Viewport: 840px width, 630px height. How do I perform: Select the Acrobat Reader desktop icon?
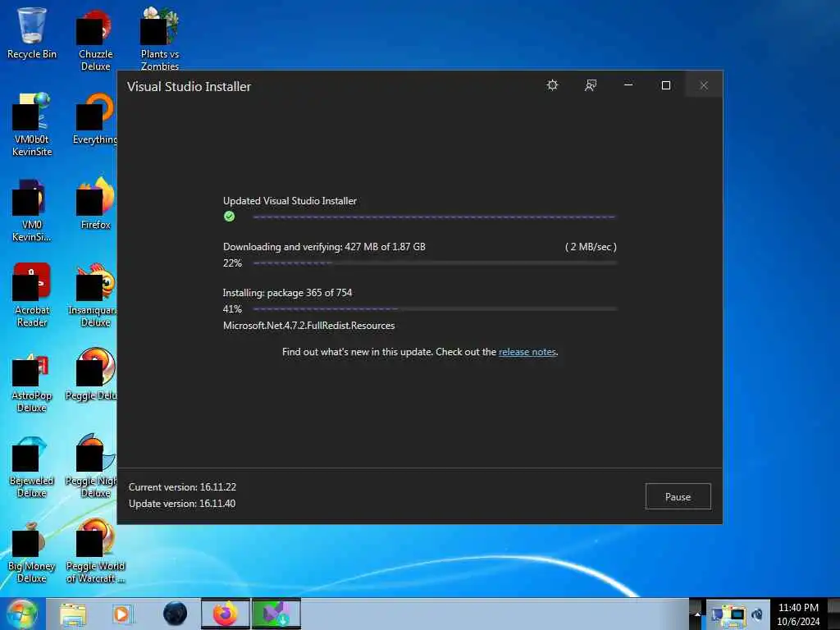point(32,294)
